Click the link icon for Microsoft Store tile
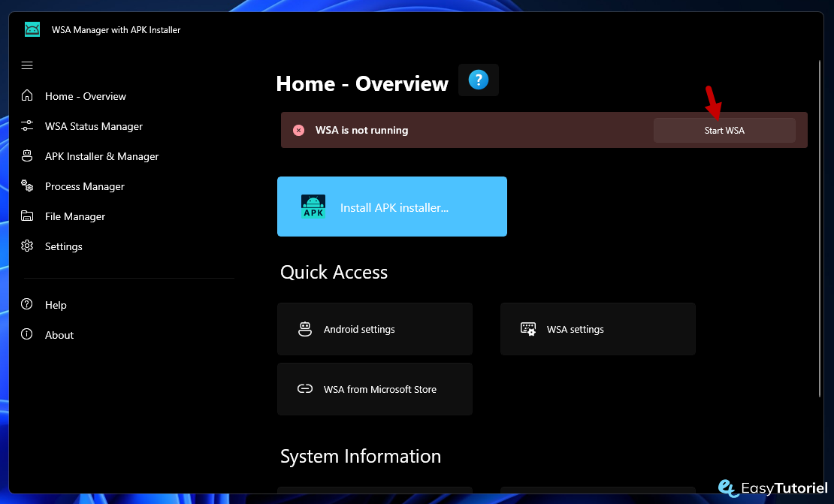The height and width of the screenshot is (504, 834). pos(305,388)
